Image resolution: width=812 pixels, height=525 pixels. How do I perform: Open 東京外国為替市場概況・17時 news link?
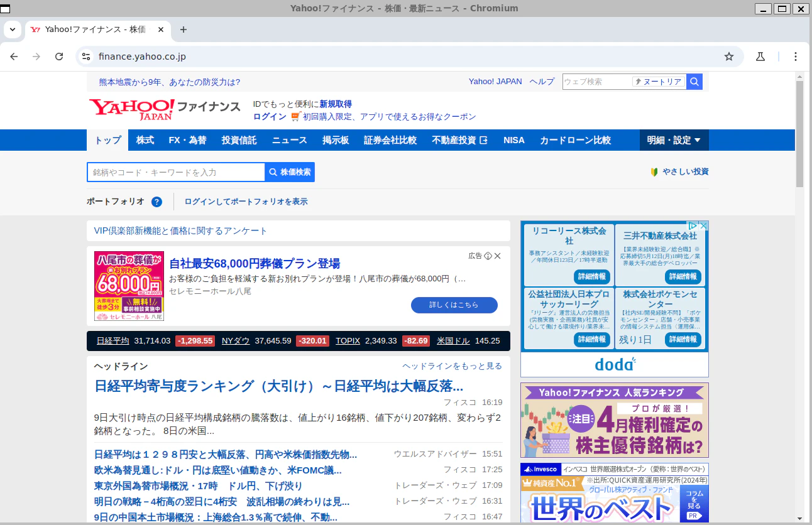[x=199, y=486]
